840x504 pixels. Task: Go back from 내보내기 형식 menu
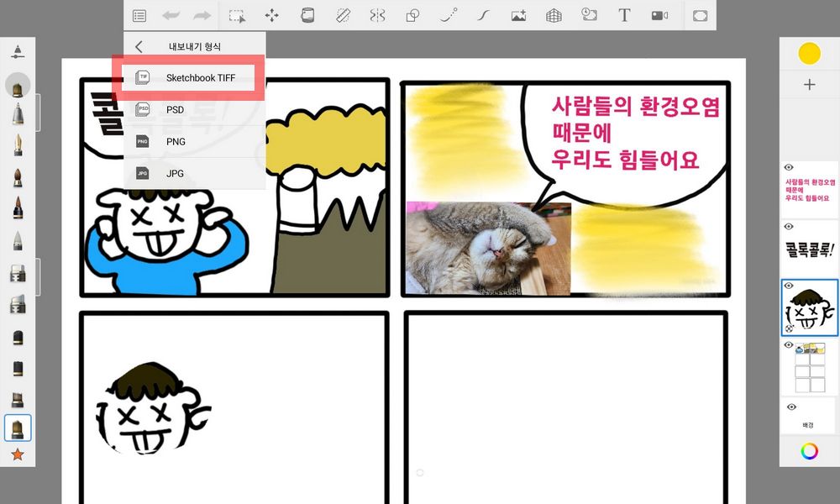139,46
